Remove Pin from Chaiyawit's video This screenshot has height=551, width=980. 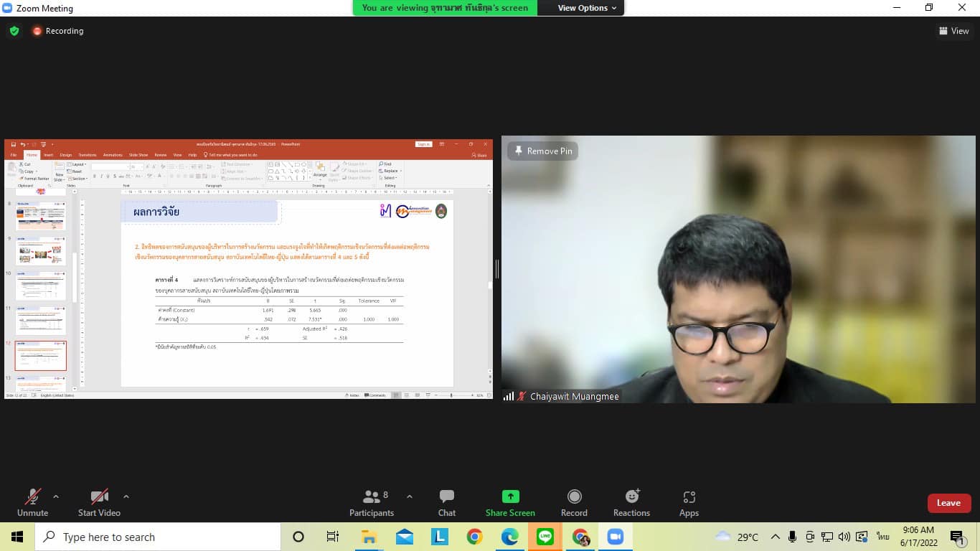[542, 151]
